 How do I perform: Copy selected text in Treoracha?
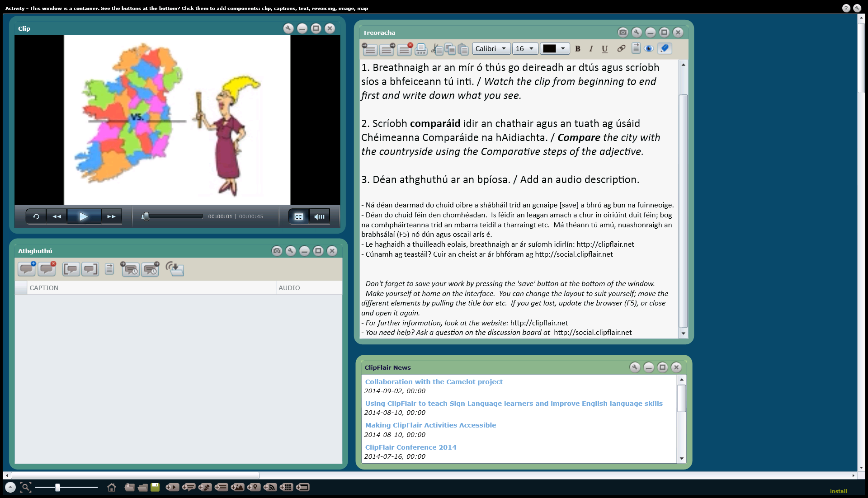coord(450,49)
